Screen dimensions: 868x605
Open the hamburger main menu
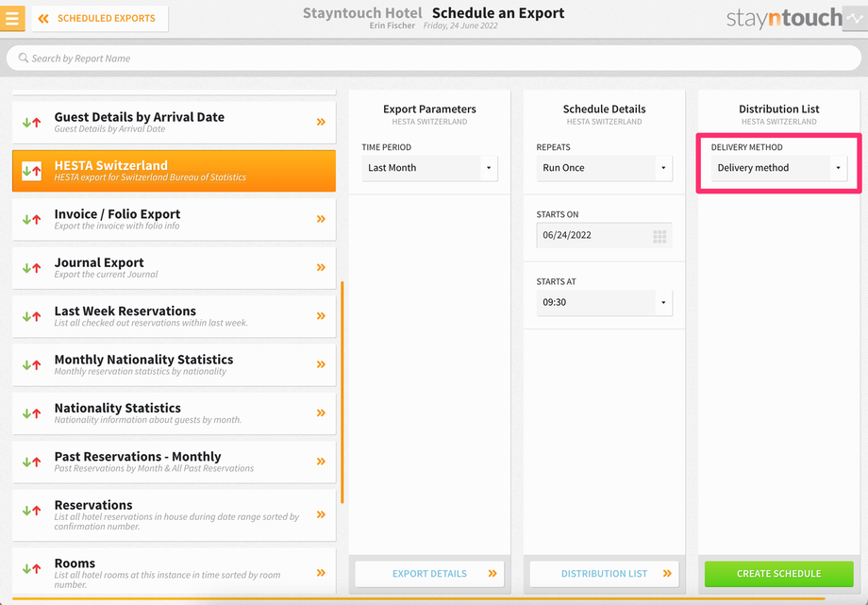tap(12, 18)
